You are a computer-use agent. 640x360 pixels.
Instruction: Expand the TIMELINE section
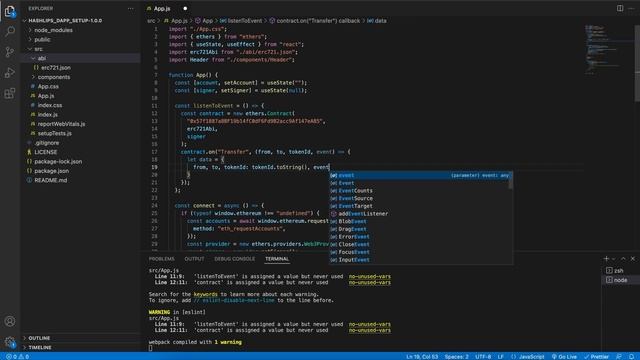[40, 348]
